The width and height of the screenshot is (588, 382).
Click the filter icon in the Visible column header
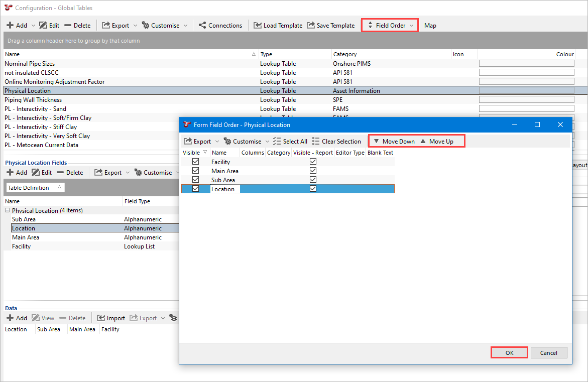click(205, 152)
